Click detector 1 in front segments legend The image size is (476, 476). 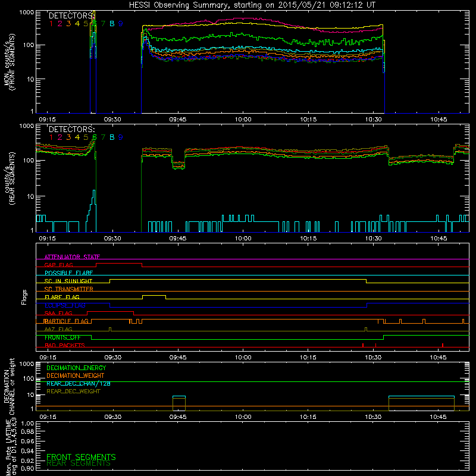pyautogui.click(x=51, y=24)
